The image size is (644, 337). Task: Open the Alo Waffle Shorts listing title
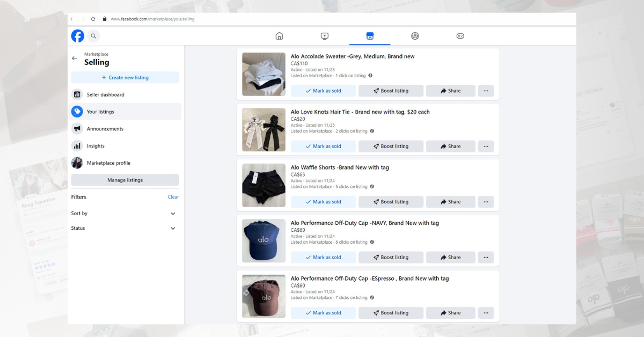pos(340,167)
